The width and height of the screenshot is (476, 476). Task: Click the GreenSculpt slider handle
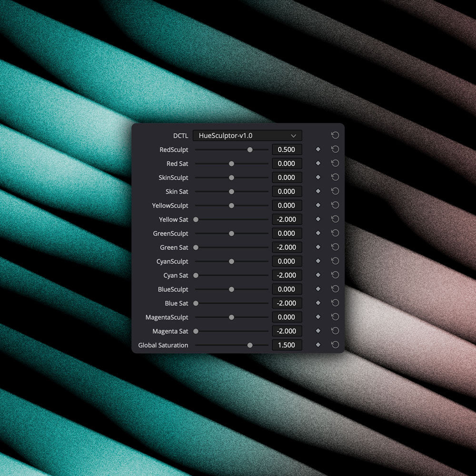(232, 233)
